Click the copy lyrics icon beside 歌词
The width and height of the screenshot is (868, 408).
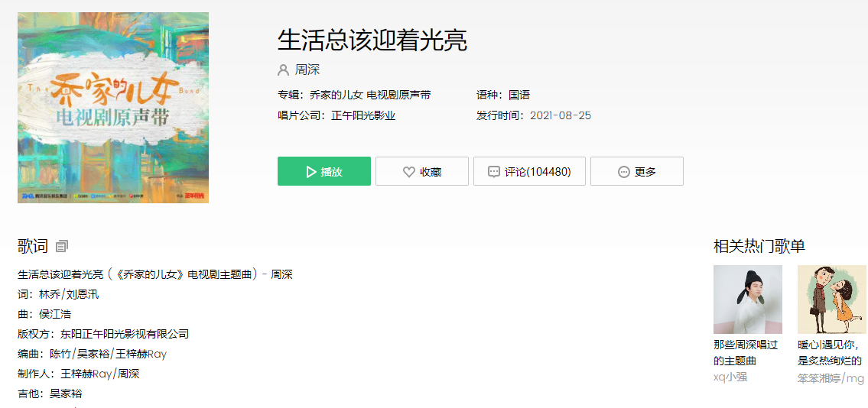tap(62, 247)
